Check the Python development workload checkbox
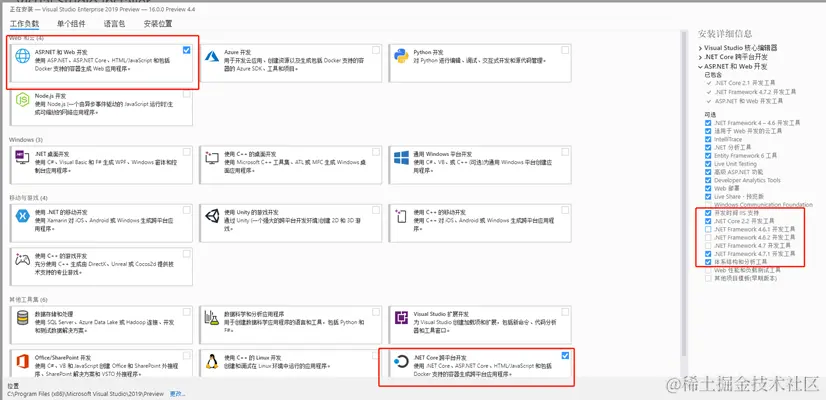 565,50
